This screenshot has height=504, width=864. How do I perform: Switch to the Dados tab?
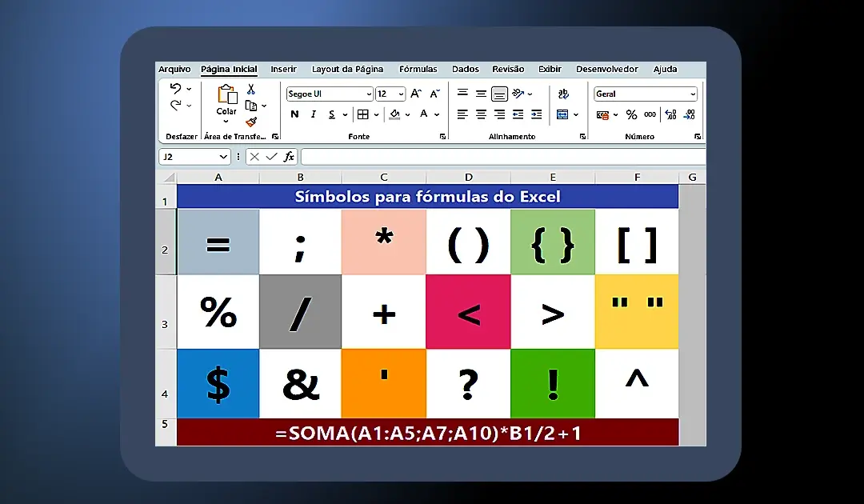[x=466, y=70]
